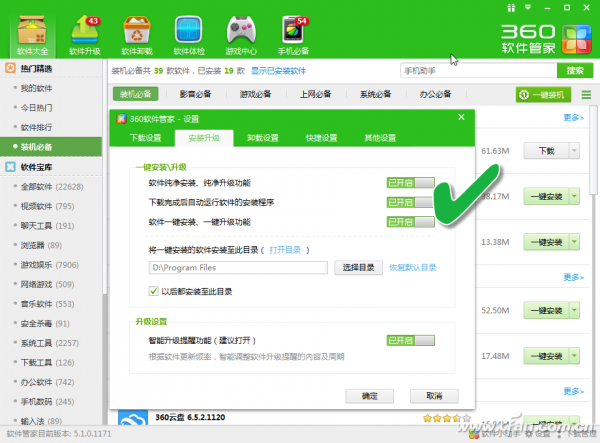Click the skin icon in title bar
The width and height of the screenshot is (600, 443).
[x=511, y=8]
